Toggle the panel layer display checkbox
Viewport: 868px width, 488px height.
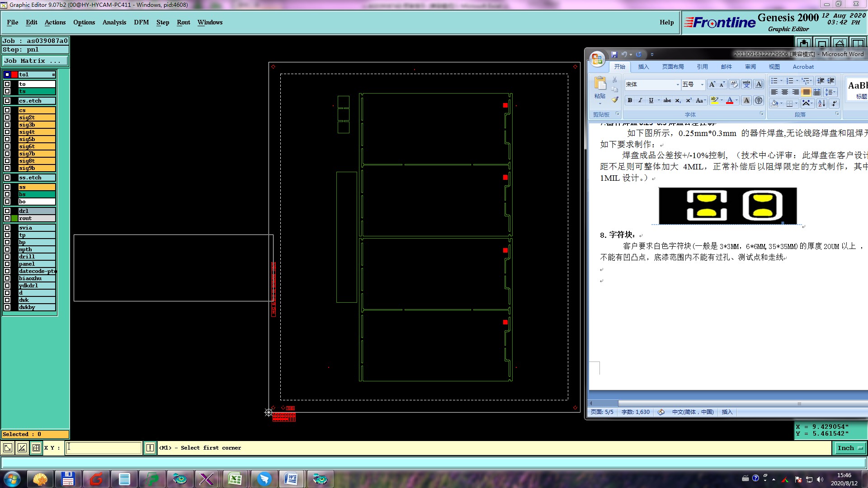tap(7, 264)
